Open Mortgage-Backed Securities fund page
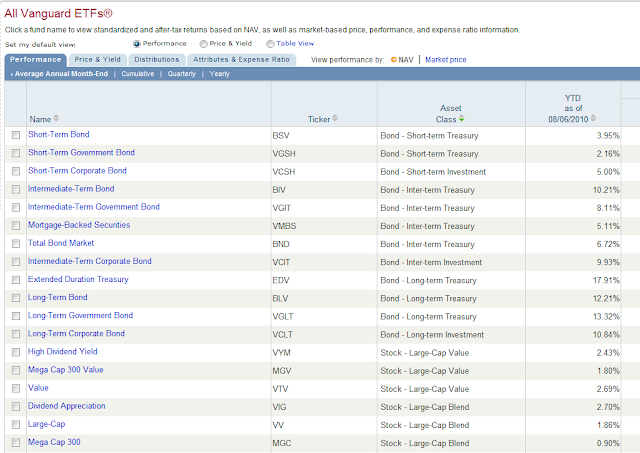 [79, 225]
